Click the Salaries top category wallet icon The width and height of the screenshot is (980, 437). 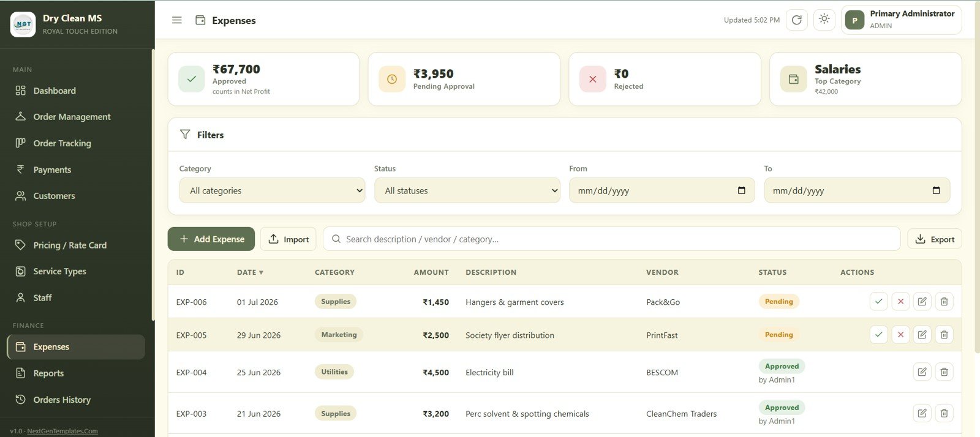(x=794, y=80)
